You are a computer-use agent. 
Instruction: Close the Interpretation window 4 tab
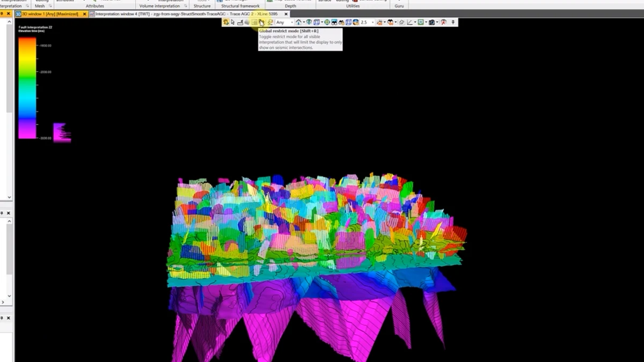coord(286,14)
